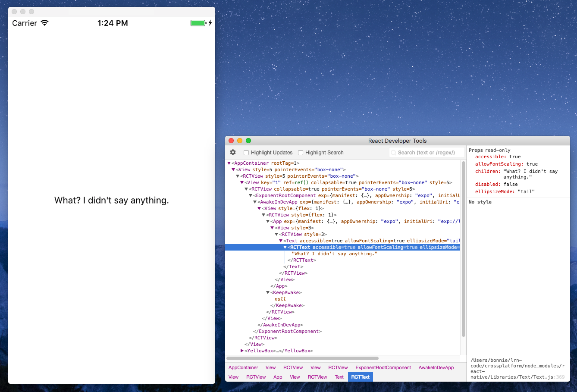Click the battery icon in simulator status bar

(198, 23)
